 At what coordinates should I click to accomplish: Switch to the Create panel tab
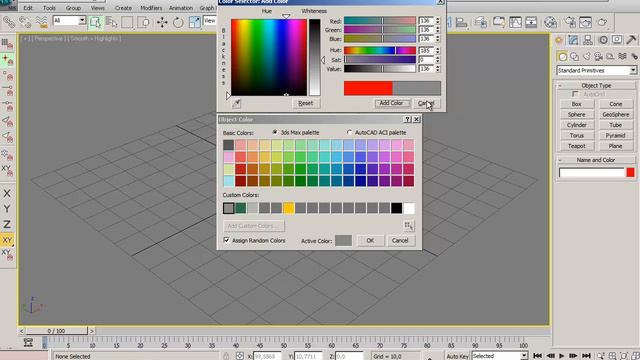click(x=559, y=40)
